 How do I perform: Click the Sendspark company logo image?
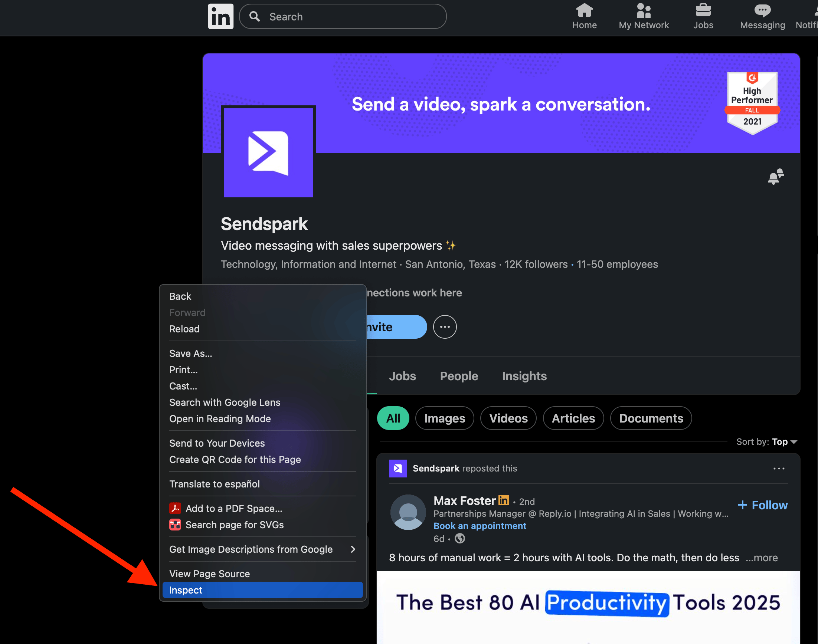pos(268,152)
